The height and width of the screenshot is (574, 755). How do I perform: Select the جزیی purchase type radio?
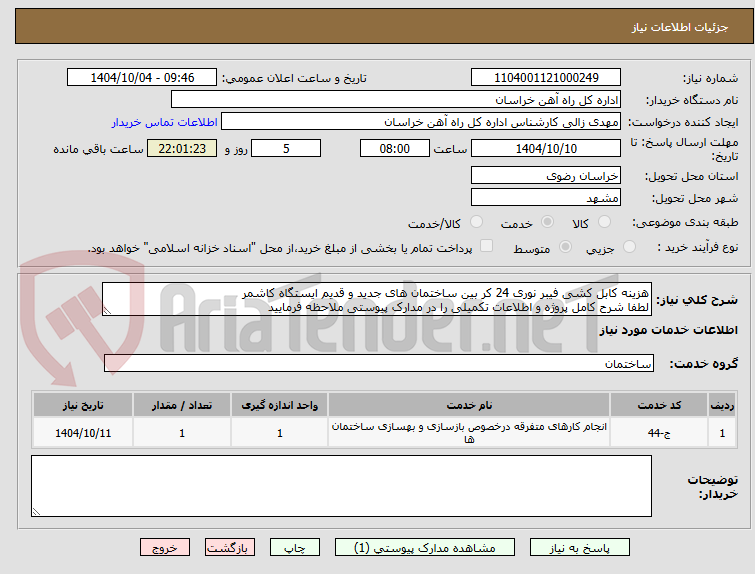629,247
